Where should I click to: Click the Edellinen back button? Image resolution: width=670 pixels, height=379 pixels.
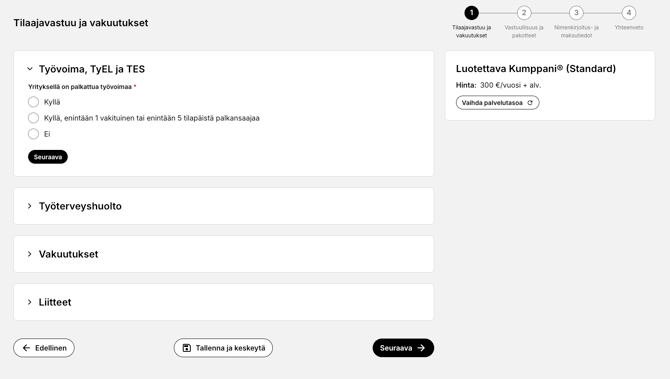click(x=44, y=348)
